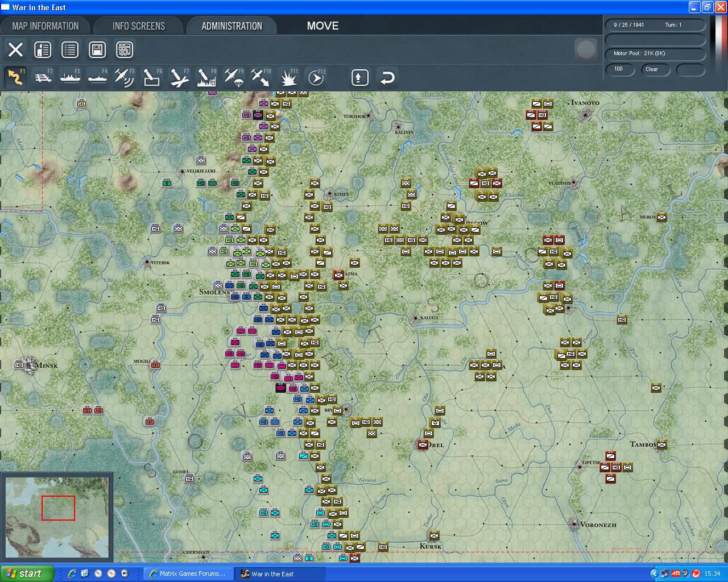The image size is (728, 582).
Task: Click the Vladimir city marker
Action: [574, 183]
